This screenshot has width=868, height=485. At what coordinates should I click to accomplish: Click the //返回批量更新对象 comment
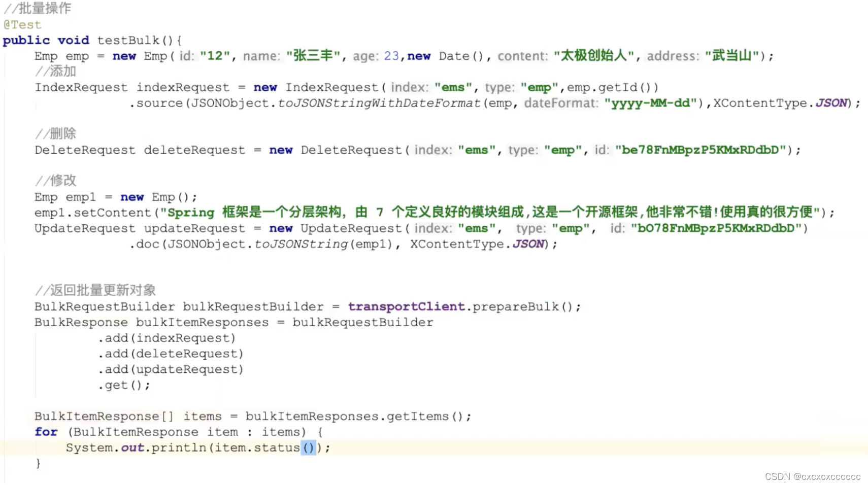95,290
